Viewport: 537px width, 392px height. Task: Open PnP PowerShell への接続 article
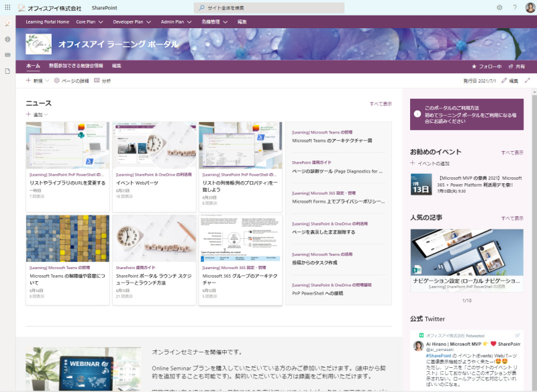click(318, 293)
